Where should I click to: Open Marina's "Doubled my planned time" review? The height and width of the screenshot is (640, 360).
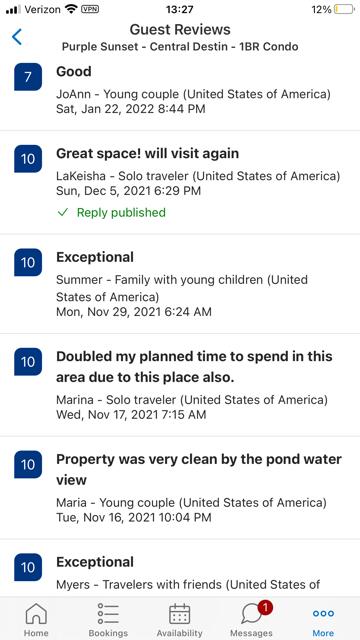(x=180, y=385)
